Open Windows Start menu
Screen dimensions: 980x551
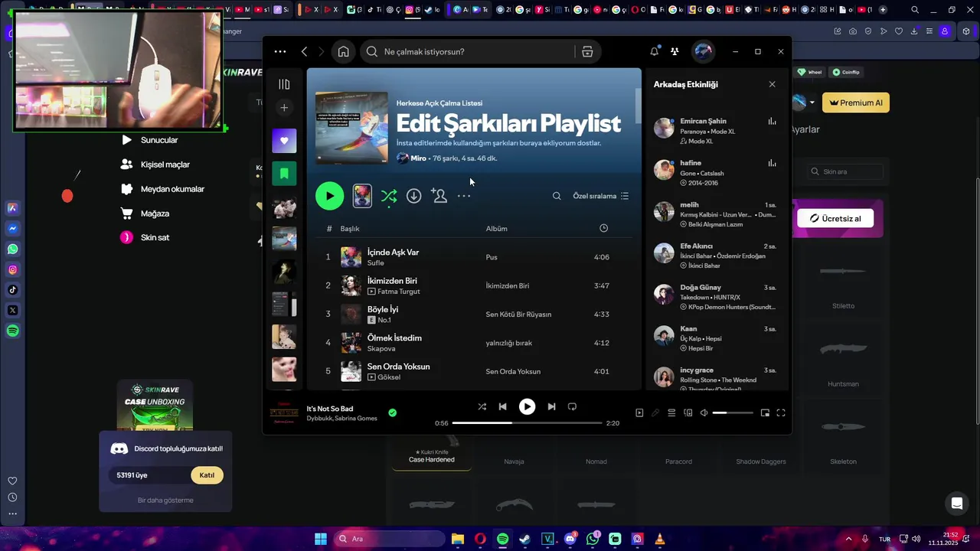coord(321,539)
